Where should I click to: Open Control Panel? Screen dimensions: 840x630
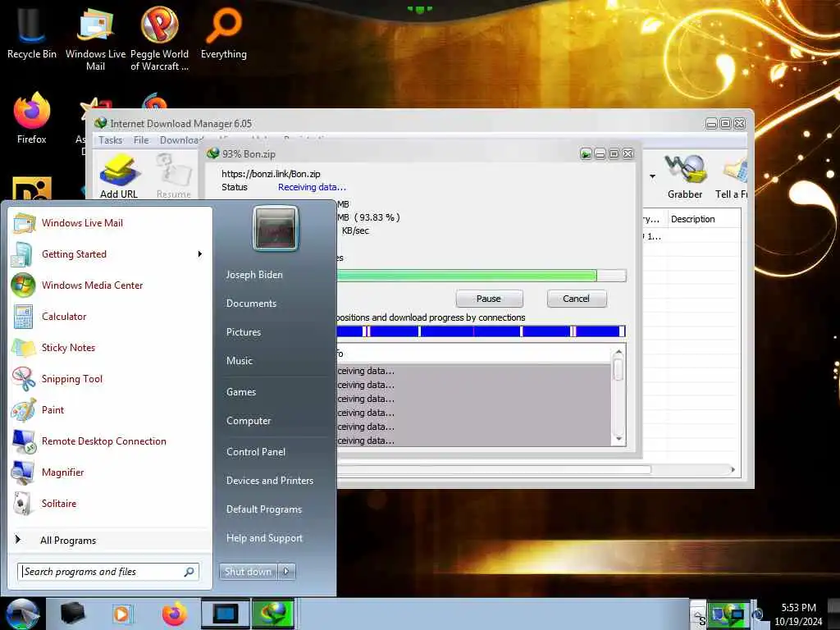pyautogui.click(x=256, y=452)
